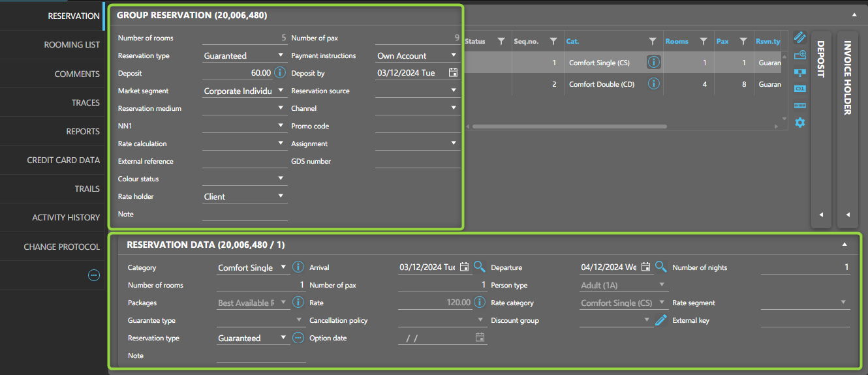Expand the Deposit side panel
Viewport: 868px width, 375px height.
[821, 215]
